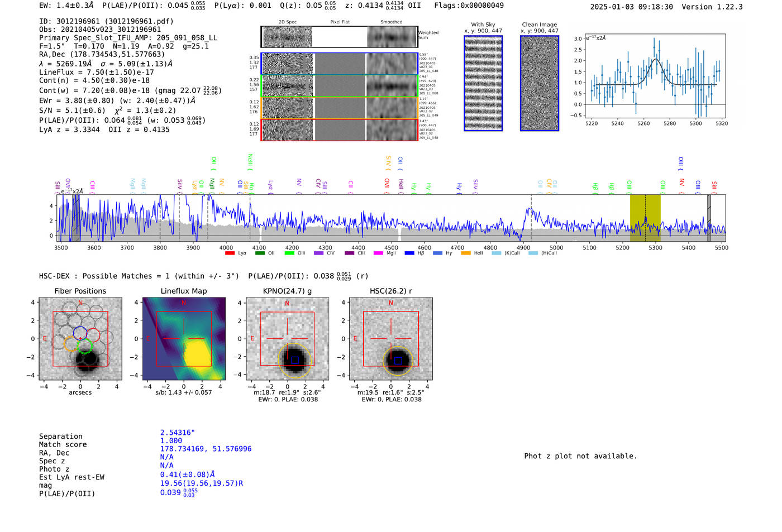Click the 2D Spec column header
The width and height of the screenshot is (782, 532).
288,22
